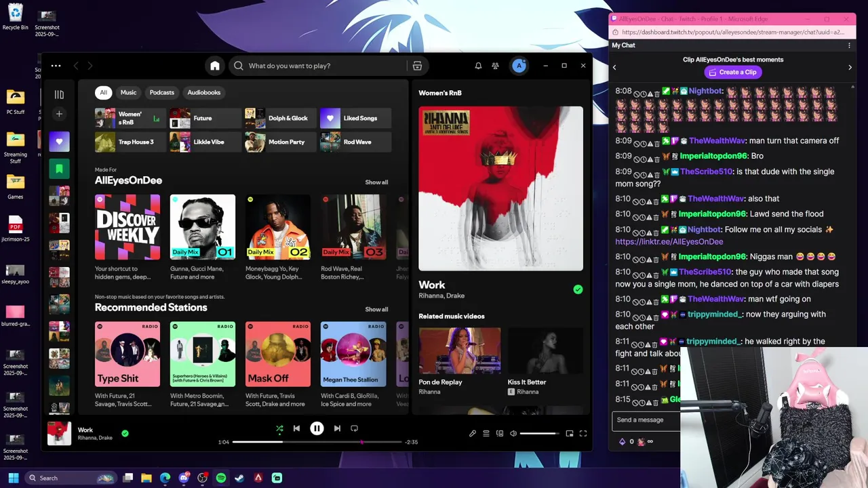Open Spotify notifications bell
The height and width of the screenshot is (488, 868).
tap(478, 66)
